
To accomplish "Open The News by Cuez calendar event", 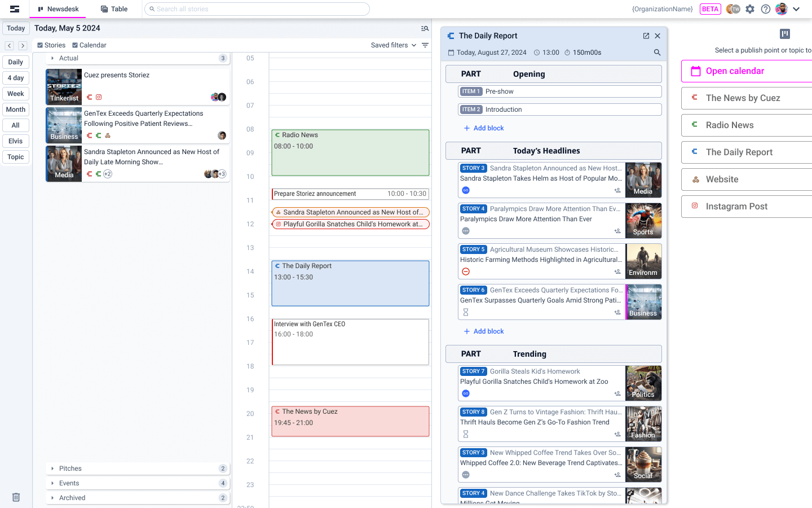I will click(350, 422).
